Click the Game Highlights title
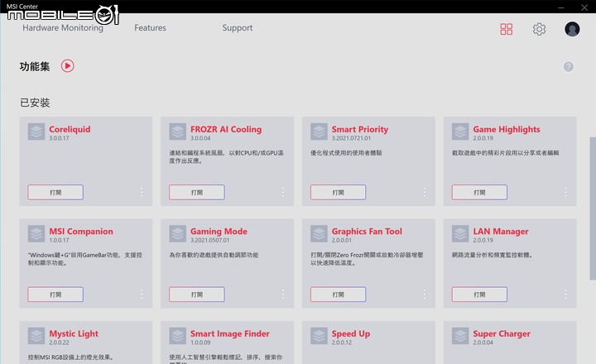Image resolution: width=596 pixels, height=364 pixels. pyautogui.click(x=507, y=130)
